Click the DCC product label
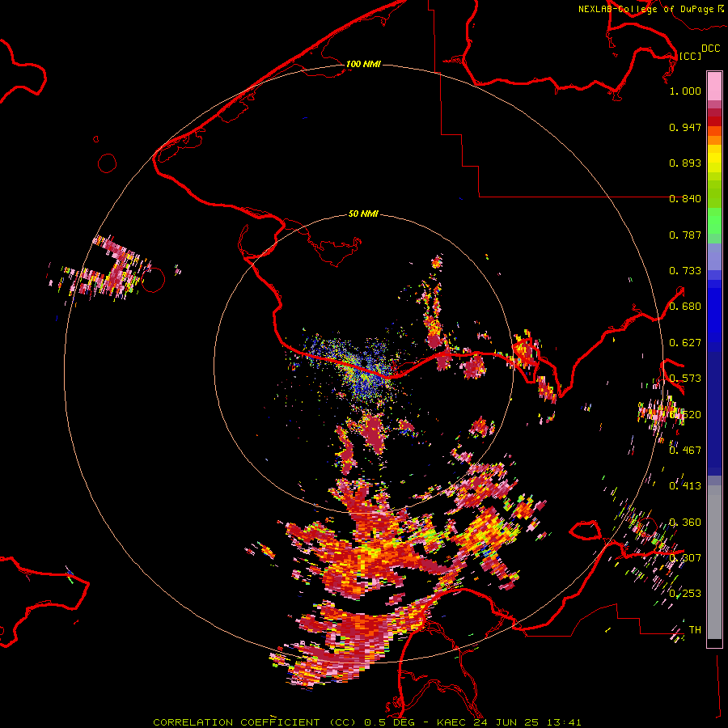The image size is (728, 728). pos(710,49)
